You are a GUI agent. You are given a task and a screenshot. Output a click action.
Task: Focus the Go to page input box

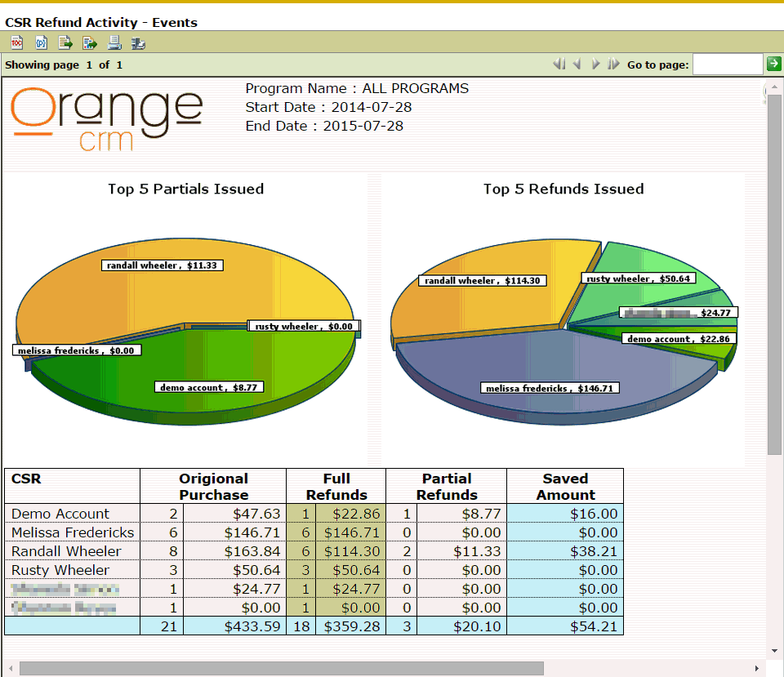click(x=727, y=65)
